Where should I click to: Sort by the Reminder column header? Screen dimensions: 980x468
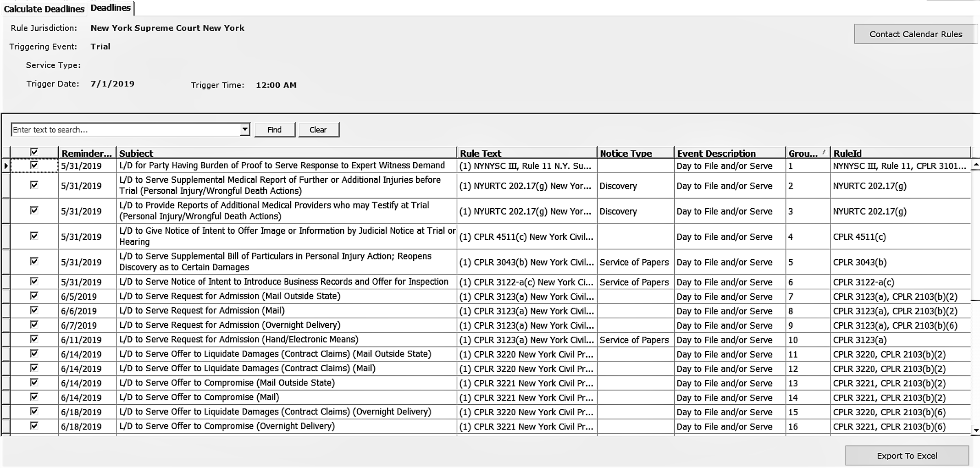tap(87, 153)
